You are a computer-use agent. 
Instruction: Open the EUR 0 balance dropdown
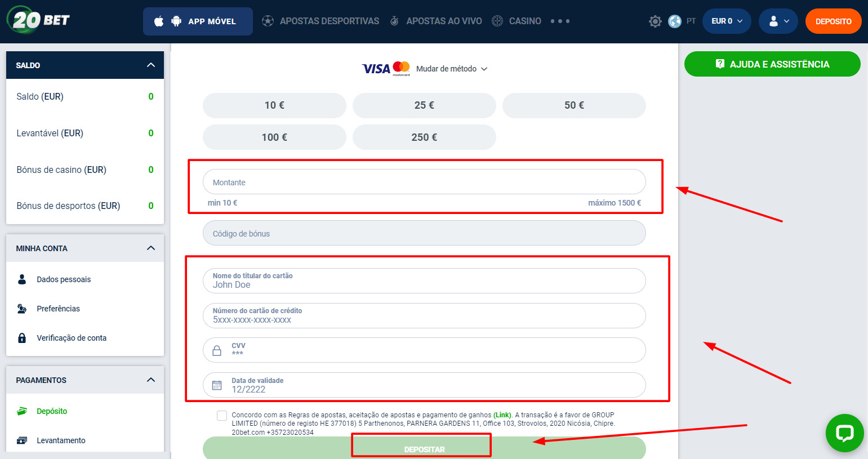pyautogui.click(x=727, y=21)
